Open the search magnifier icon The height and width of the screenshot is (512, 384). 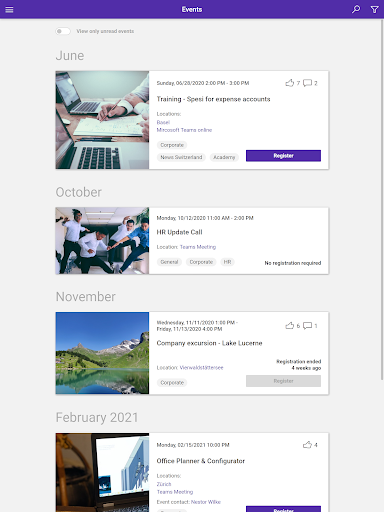[x=356, y=9]
